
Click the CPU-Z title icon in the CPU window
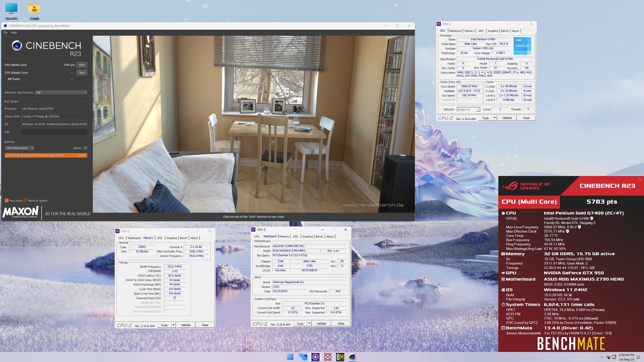[x=439, y=24]
